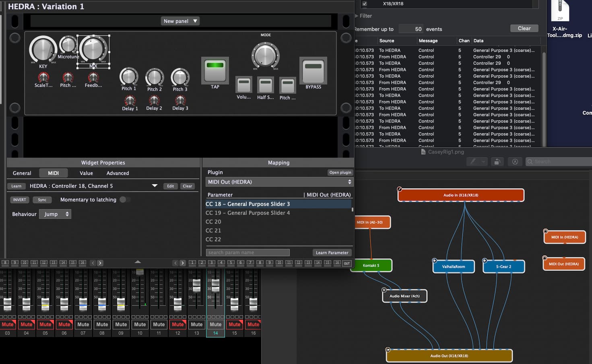Select the ValhallaRoom plugin block
Viewport: 592px width, 364px height.
454,267
